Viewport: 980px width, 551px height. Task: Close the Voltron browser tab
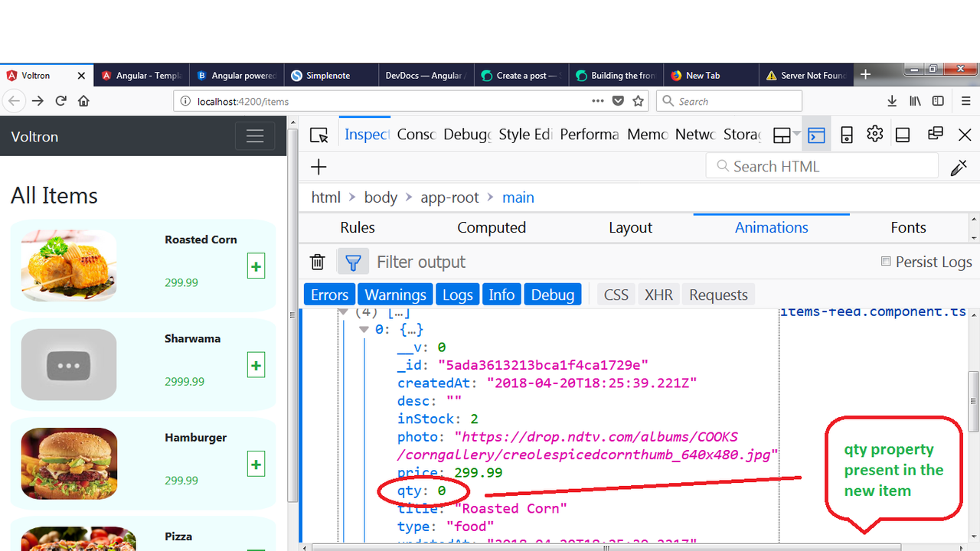click(x=82, y=75)
